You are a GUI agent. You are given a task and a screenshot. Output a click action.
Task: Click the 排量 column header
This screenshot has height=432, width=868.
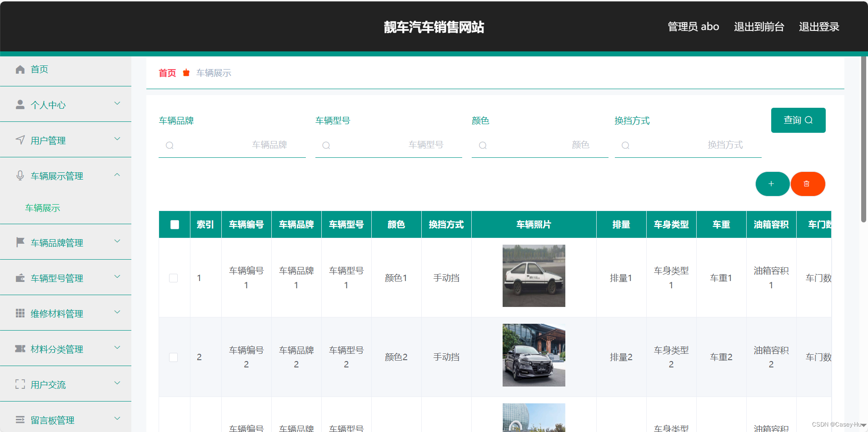(621, 225)
